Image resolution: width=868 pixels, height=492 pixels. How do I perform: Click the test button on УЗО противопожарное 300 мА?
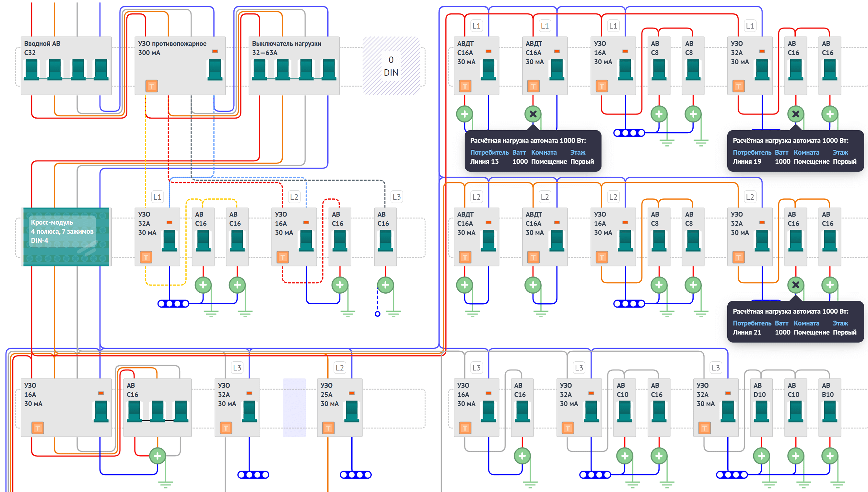(151, 86)
